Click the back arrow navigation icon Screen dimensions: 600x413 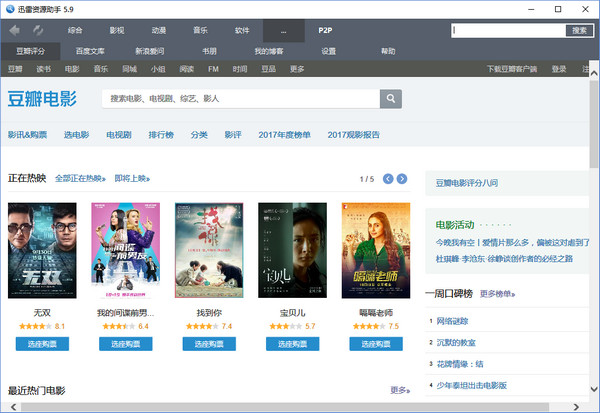coord(14,31)
